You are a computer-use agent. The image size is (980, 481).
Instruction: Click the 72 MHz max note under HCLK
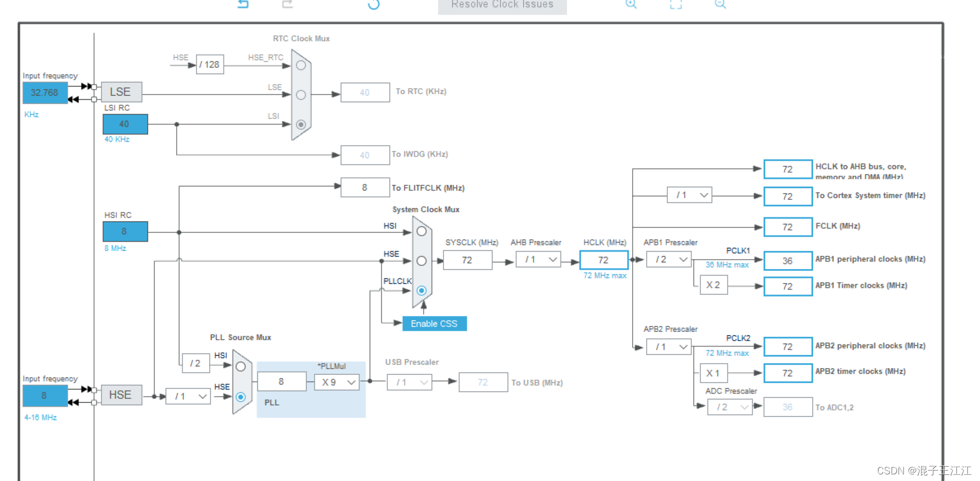605,276
